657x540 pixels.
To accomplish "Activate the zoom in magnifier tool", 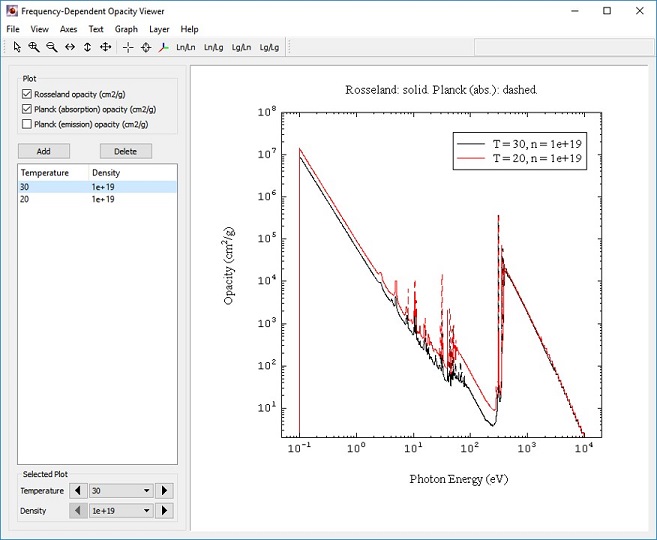I will point(34,47).
